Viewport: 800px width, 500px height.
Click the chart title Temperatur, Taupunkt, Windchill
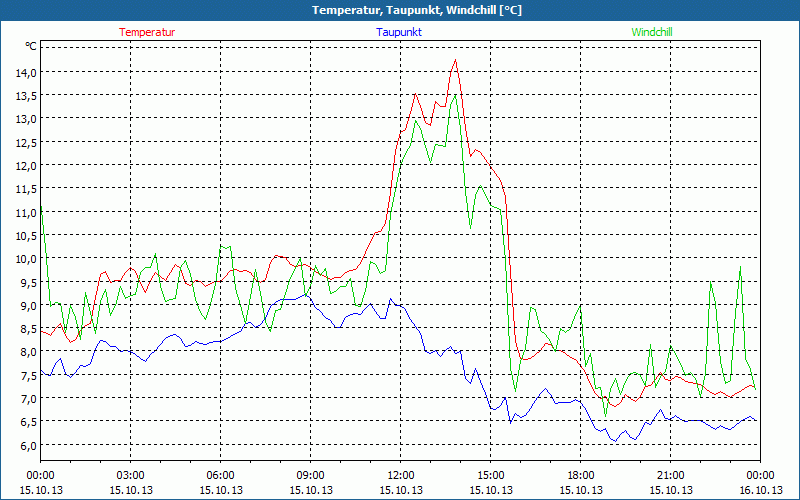click(x=417, y=10)
